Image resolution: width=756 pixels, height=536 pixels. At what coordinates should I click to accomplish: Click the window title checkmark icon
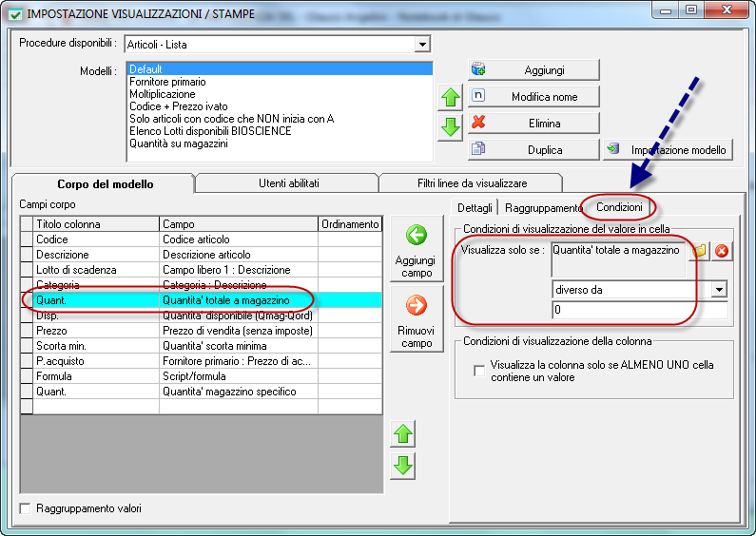pyautogui.click(x=15, y=14)
